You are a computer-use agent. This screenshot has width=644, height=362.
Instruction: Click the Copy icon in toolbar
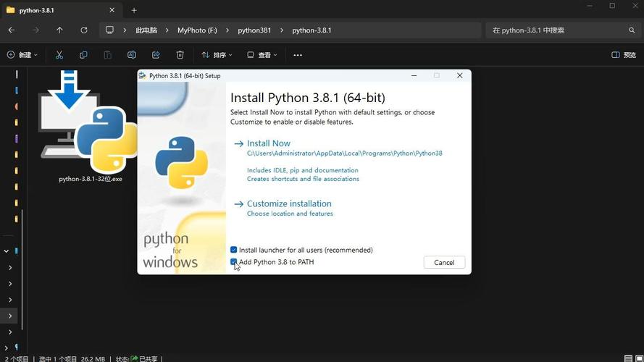83,55
